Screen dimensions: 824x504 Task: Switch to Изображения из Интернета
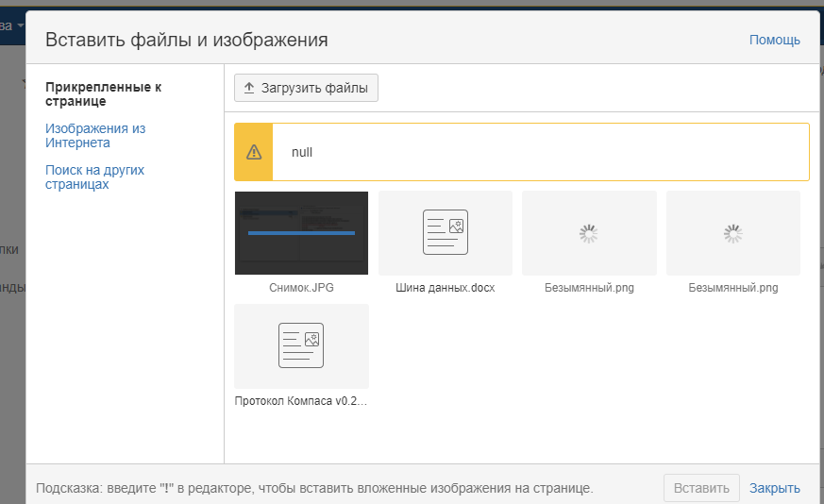95,136
